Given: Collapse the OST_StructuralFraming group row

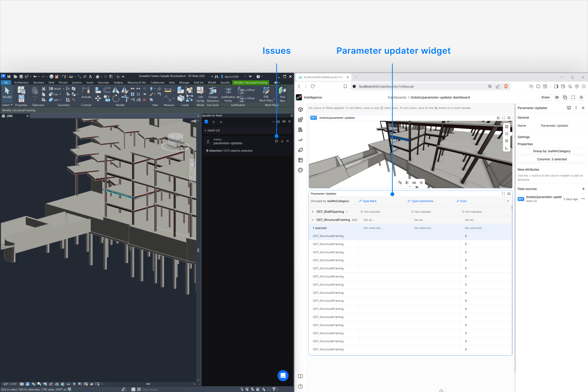Looking at the screenshot, I should tap(313, 220).
